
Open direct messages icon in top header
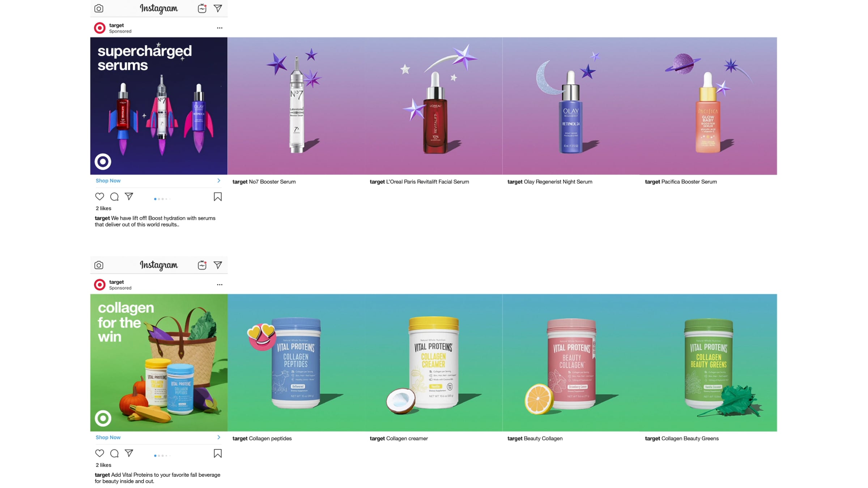[x=218, y=8]
